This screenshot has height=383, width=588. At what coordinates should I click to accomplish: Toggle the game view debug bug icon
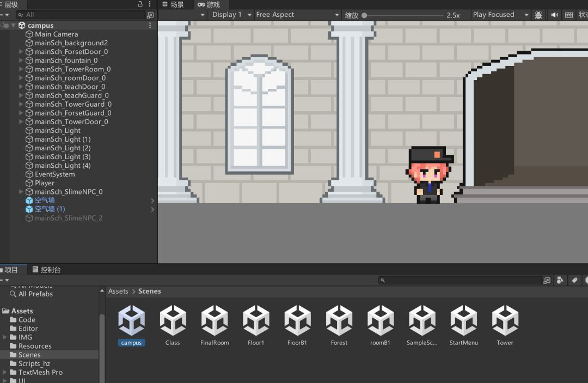coord(538,15)
